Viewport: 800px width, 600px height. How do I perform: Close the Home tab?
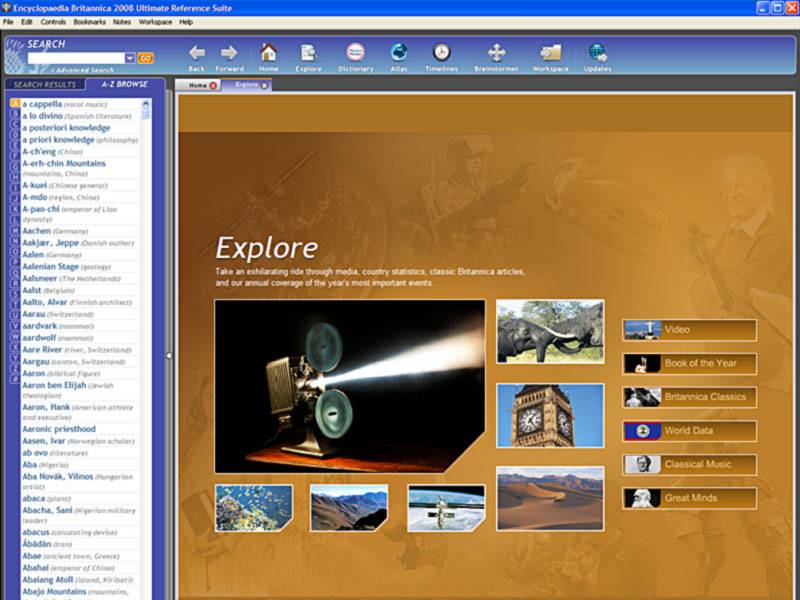(x=213, y=85)
